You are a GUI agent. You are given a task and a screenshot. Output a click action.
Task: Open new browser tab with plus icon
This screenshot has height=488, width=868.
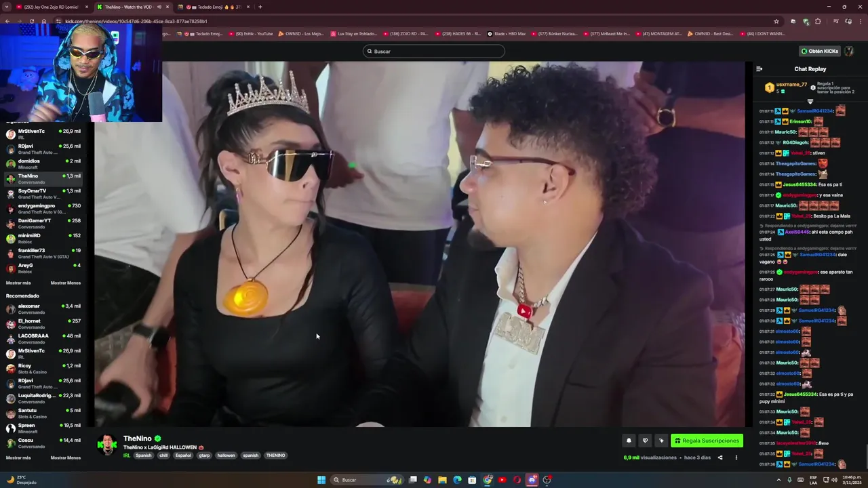[260, 7]
